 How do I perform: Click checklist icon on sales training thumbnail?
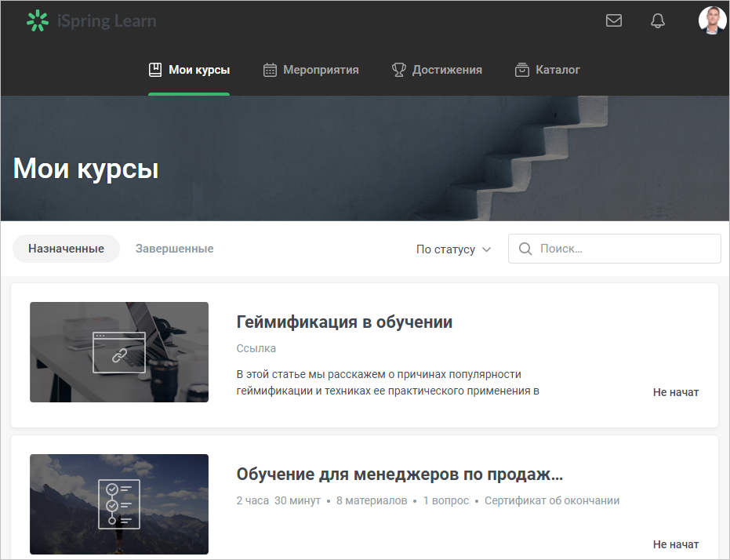tap(119, 504)
